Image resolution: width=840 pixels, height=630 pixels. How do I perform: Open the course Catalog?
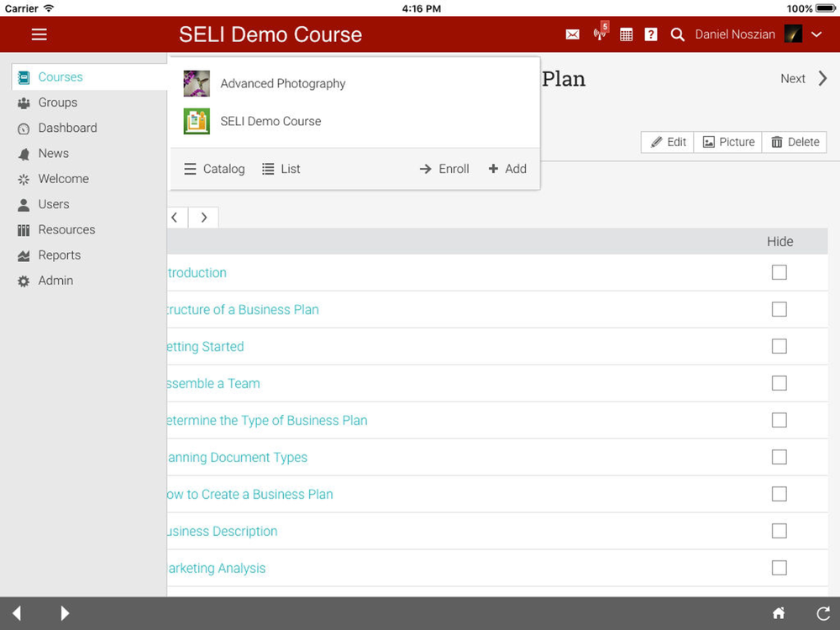pos(214,169)
